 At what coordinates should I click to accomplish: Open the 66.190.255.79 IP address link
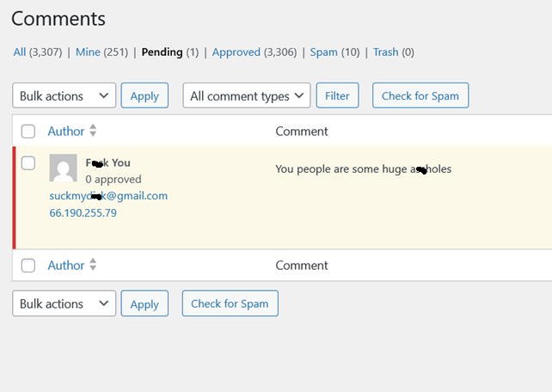pyautogui.click(x=83, y=212)
